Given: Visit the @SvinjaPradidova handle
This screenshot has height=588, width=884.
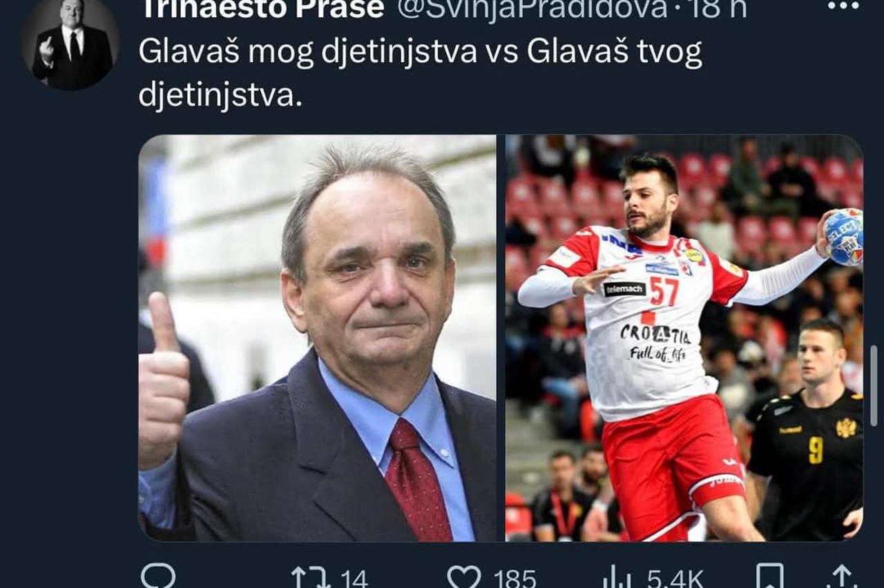Looking at the screenshot, I should [532, 9].
